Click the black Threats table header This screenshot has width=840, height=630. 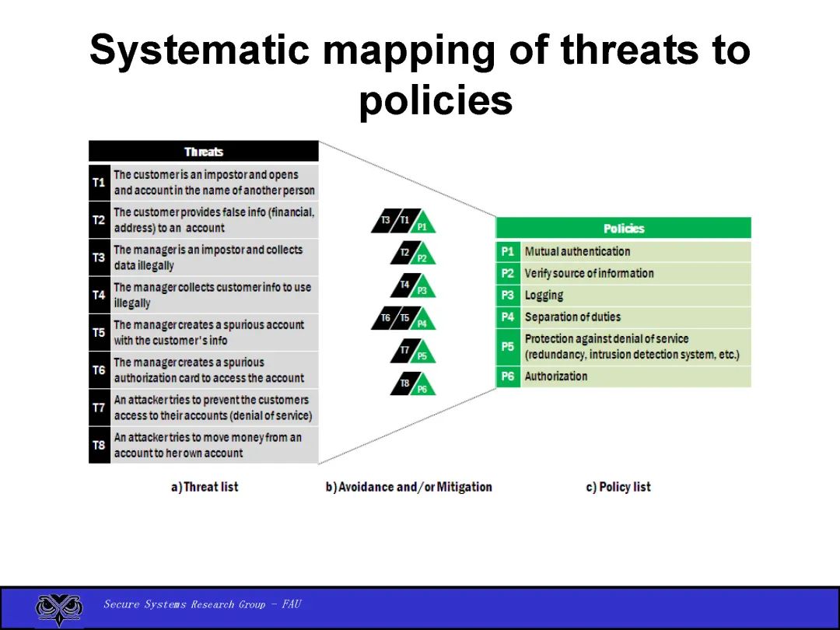pyautogui.click(x=204, y=152)
